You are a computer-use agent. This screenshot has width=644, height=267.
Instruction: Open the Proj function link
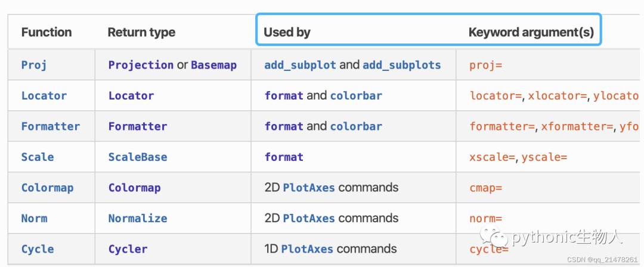34,66
